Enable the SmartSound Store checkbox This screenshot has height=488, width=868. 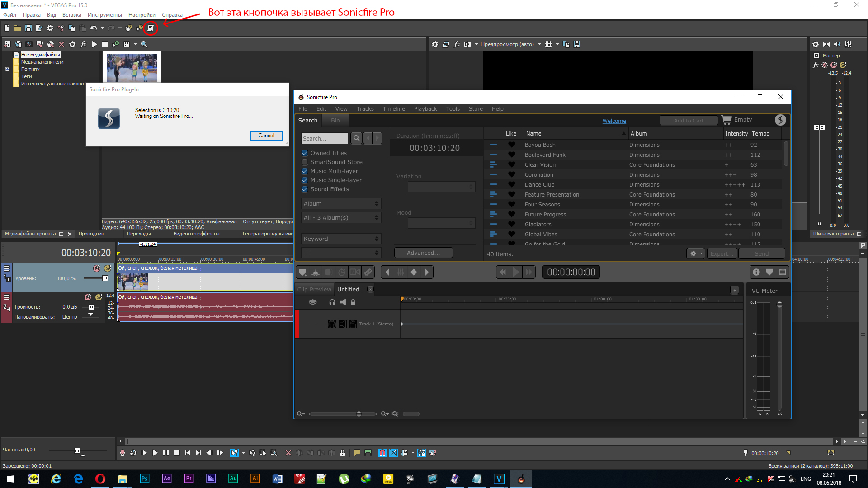pos(305,162)
